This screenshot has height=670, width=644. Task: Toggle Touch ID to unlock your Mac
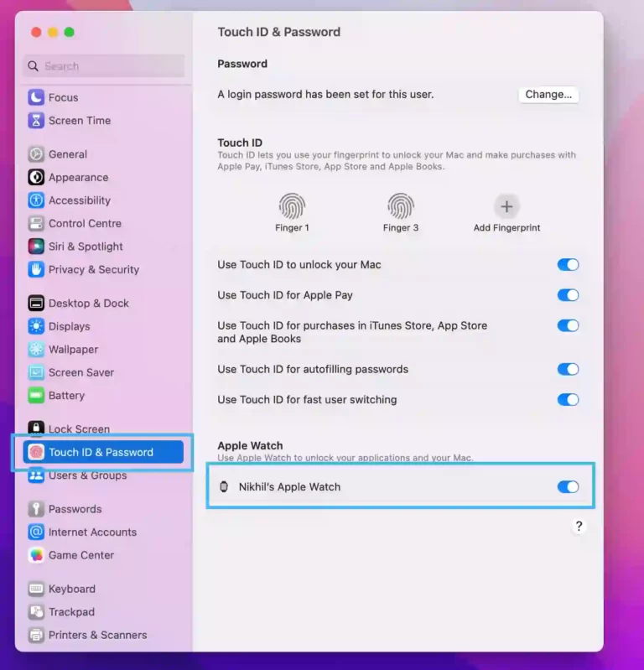pos(568,264)
